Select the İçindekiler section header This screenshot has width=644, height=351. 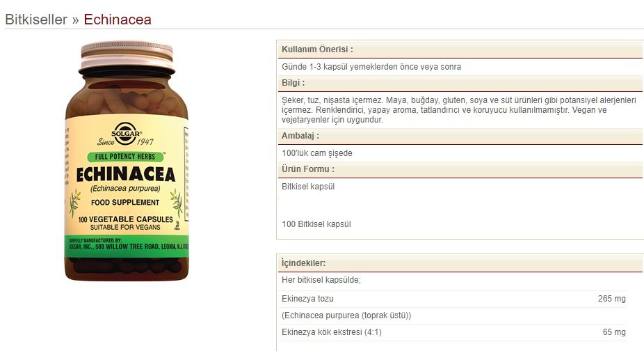click(x=460, y=263)
